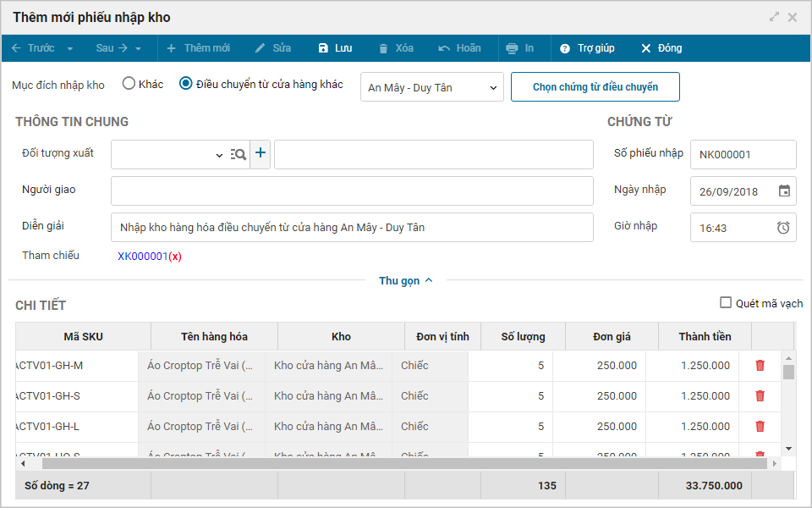This screenshot has width=812, height=508.
Task: Open the Ngày nhập calendar icon
Action: [785, 190]
